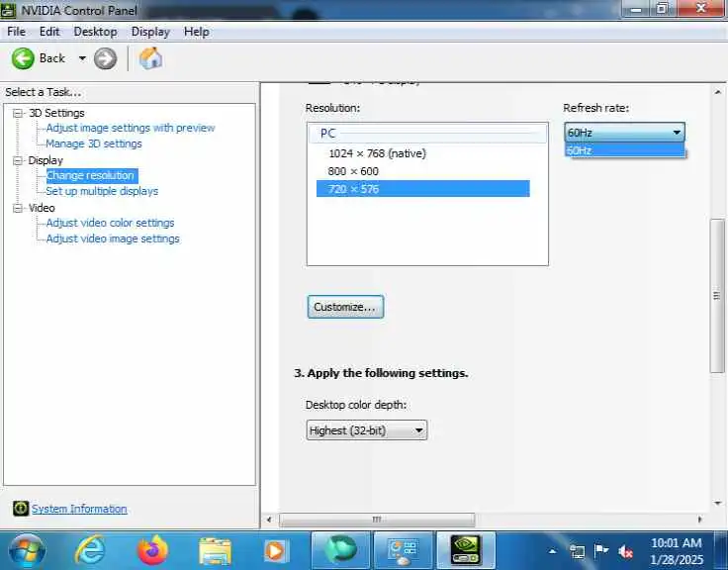The width and height of the screenshot is (728, 570).
Task: Close the NVIDIA Control Panel window
Action: 700,9
